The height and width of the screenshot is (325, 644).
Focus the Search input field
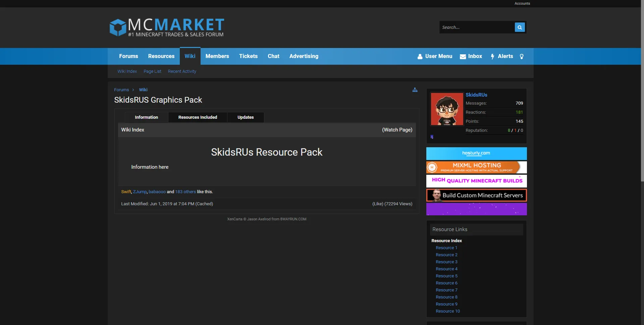(x=477, y=27)
